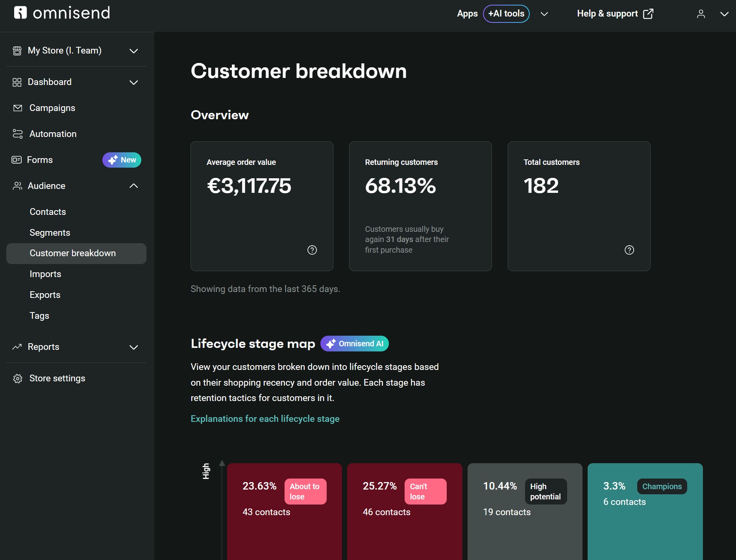The height and width of the screenshot is (560, 736).
Task: Click My Store (I. Team) label
Action: [x=65, y=51]
